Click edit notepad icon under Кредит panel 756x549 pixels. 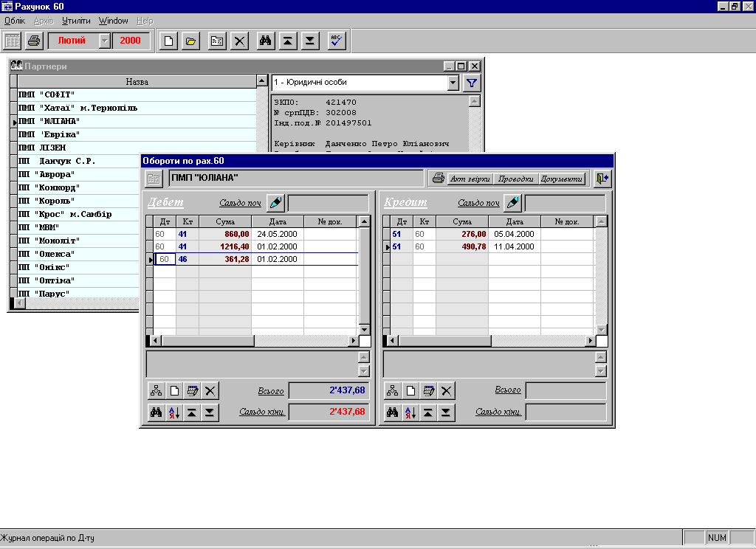tap(429, 390)
